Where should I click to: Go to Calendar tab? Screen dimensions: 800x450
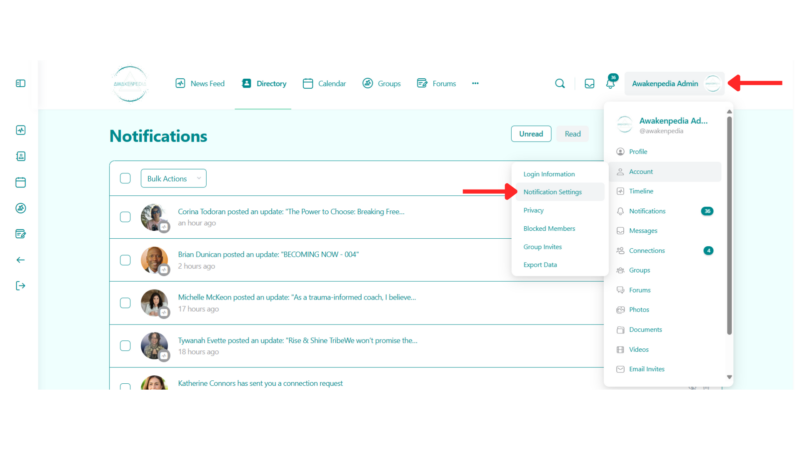324,83
